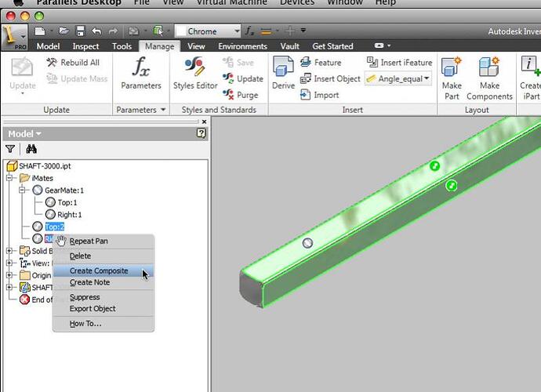The height and width of the screenshot is (392, 541).
Task: Expand the Parameters panel dropdown arrow
Action: (163, 110)
